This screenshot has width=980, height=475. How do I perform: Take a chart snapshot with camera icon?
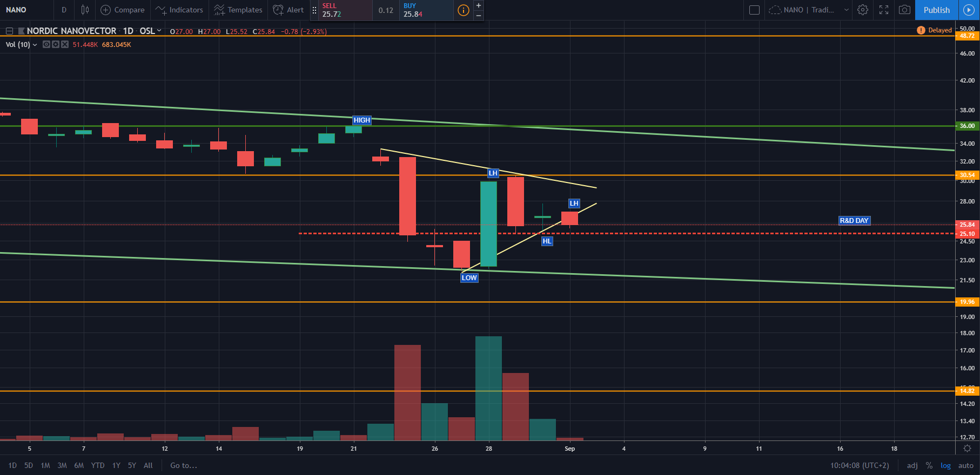point(904,10)
